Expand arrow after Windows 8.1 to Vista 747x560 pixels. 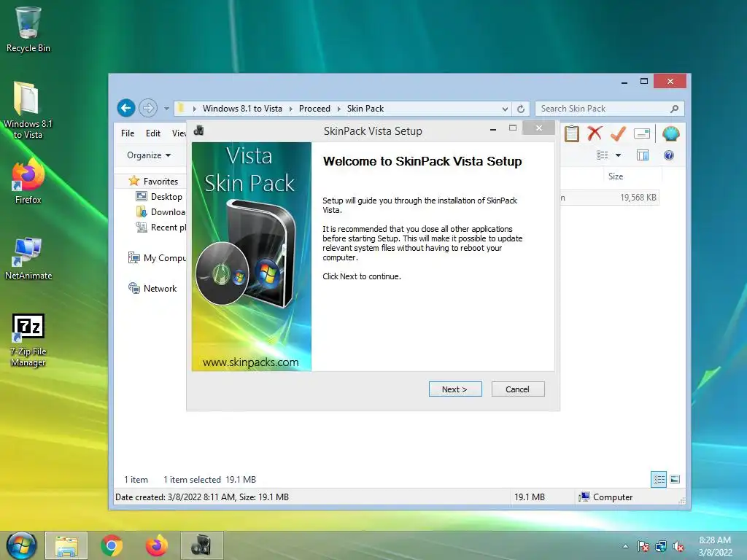(290, 109)
